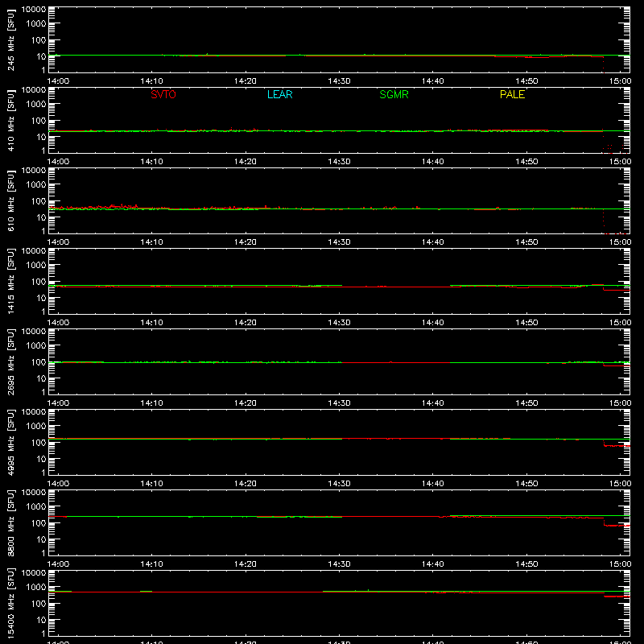Click the yellow PALE station label
This screenshot has width=644, height=644.
pyautogui.click(x=512, y=94)
